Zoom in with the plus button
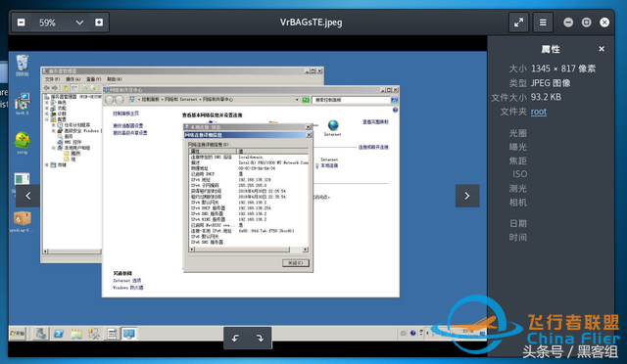This screenshot has width=627, height=364. (x=99, y=23)
